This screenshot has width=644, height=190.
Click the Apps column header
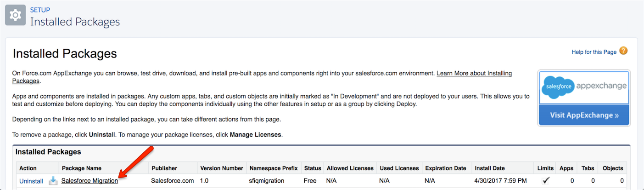tap(566, 168)
